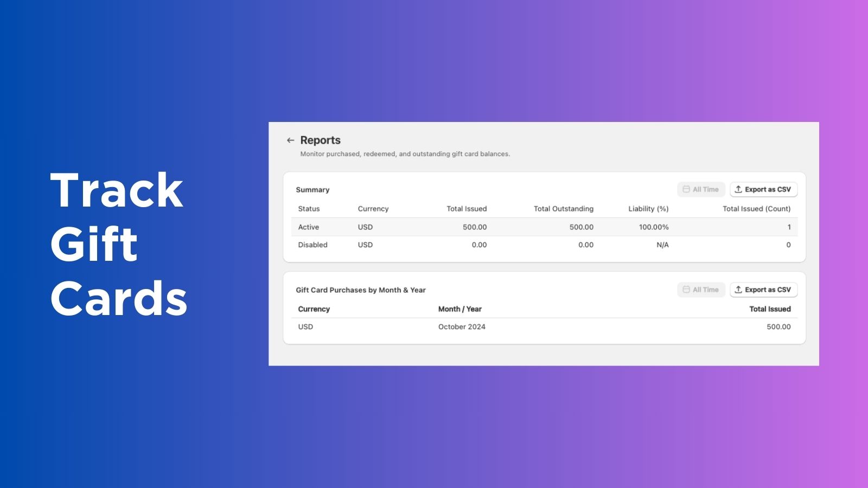The width and height of the screenshot is (868, 488).
Task: Open the Summary All Time date filter
Action: 701,189
